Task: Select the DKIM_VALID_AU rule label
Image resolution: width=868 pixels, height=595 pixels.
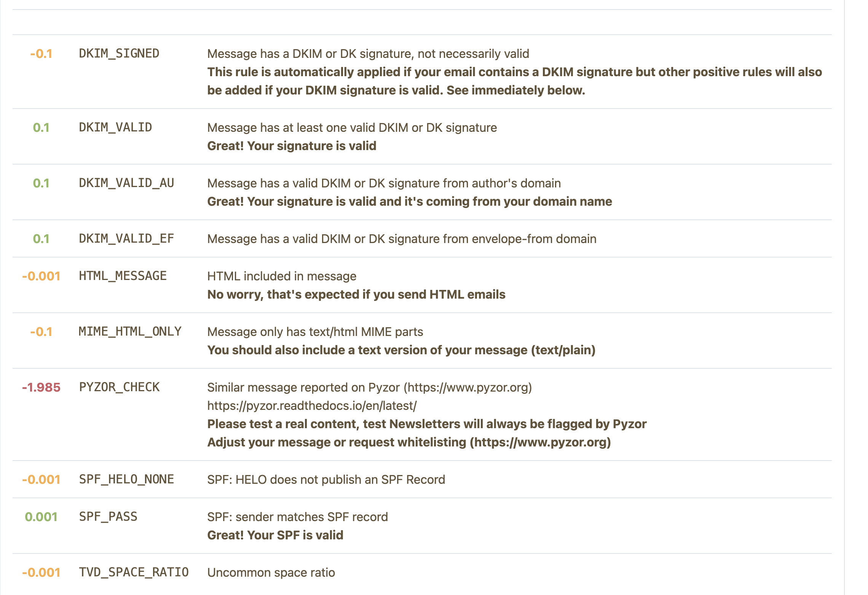Action: click(126, 183)
